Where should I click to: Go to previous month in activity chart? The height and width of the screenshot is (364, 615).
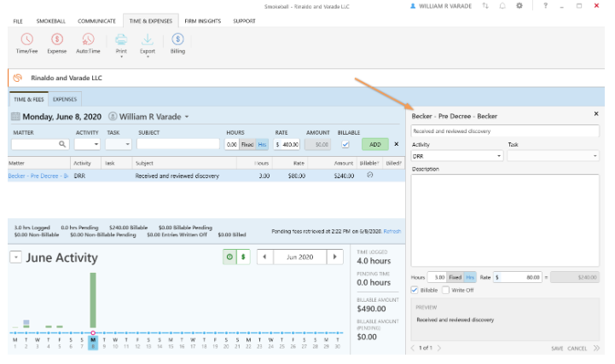[264, 257]
